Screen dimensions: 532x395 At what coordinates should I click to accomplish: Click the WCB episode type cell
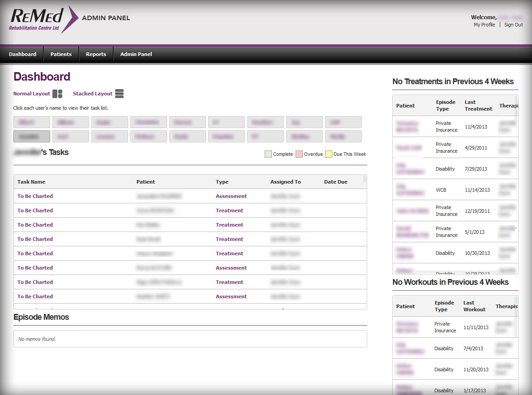pyautogui.click(x=441, y=190)
